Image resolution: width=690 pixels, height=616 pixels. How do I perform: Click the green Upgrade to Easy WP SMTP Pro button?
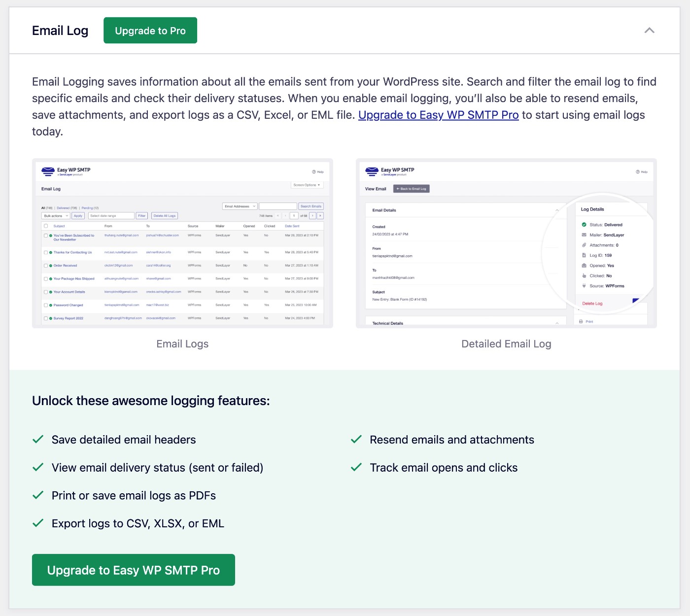point(134,570)
